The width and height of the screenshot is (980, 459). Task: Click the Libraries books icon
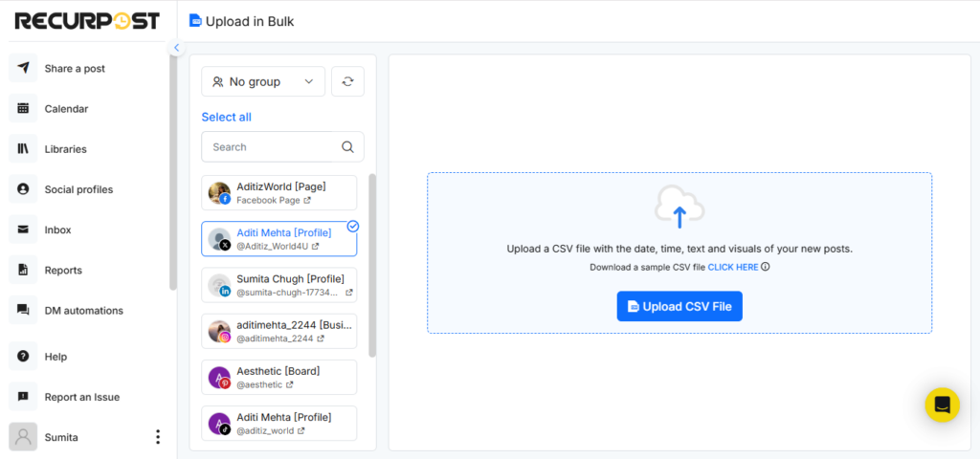pos(23,149)
